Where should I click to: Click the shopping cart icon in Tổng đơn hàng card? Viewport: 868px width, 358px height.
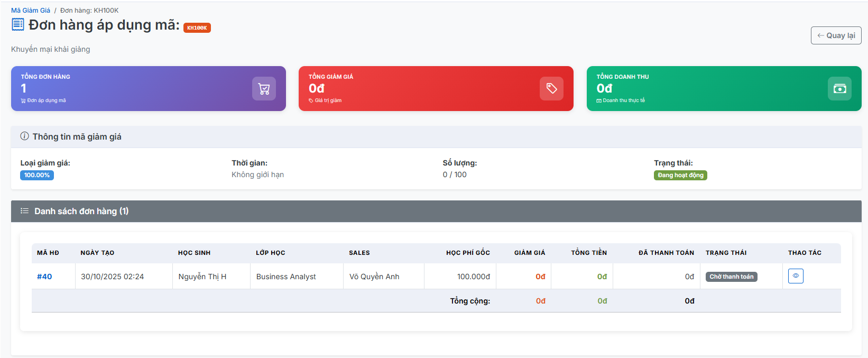[x=264, y=89]
